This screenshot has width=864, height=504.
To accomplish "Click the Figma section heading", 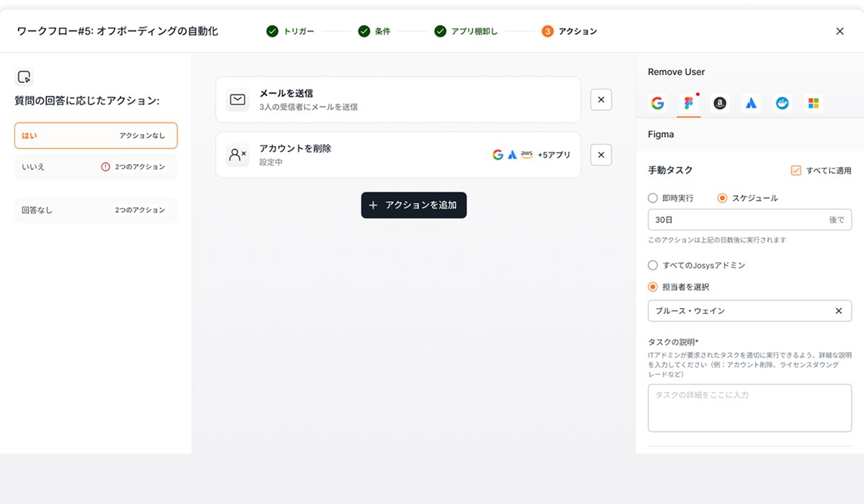I will pyautogui.click(x=661, y=134).
